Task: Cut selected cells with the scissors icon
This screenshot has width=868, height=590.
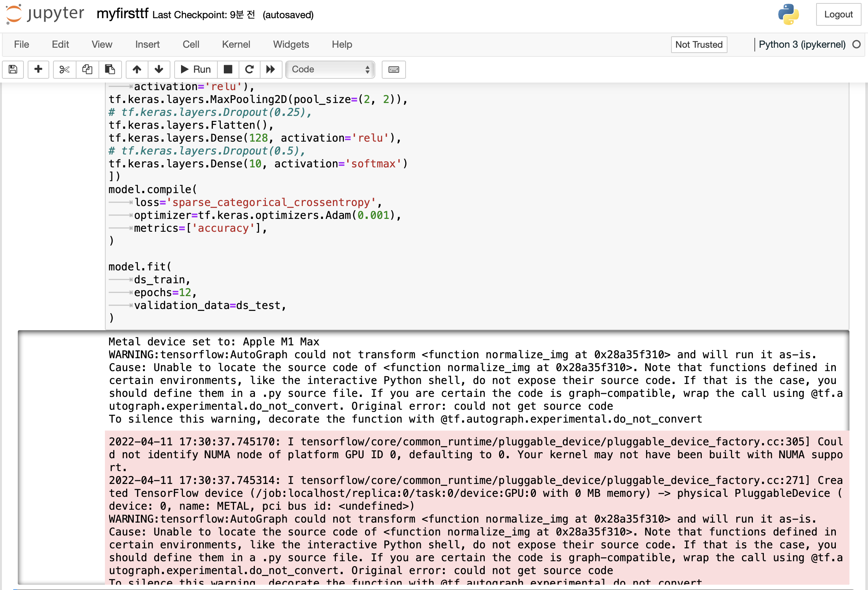Action: 64,69
